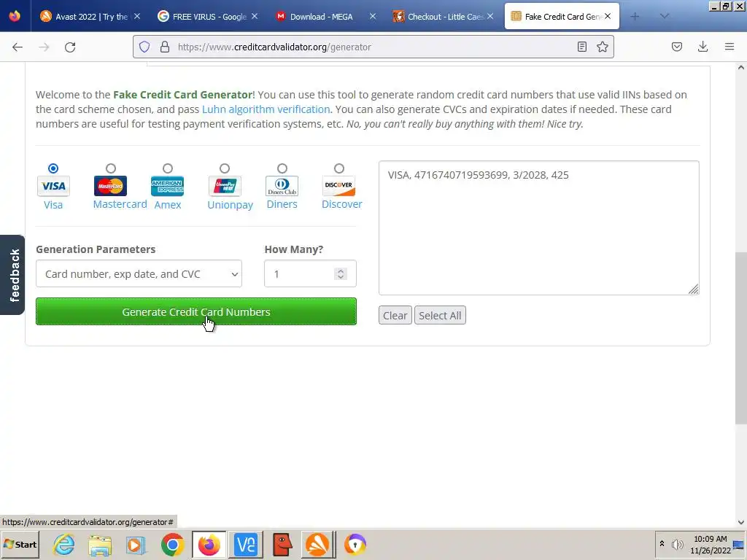The height and width of the screenshot is (560, 747).
Task: Select the Mastercard radio button
Action: 111,168
